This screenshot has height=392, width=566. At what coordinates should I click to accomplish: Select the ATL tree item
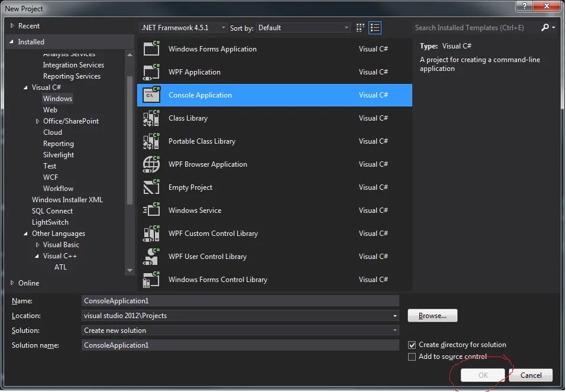[61, 267]
